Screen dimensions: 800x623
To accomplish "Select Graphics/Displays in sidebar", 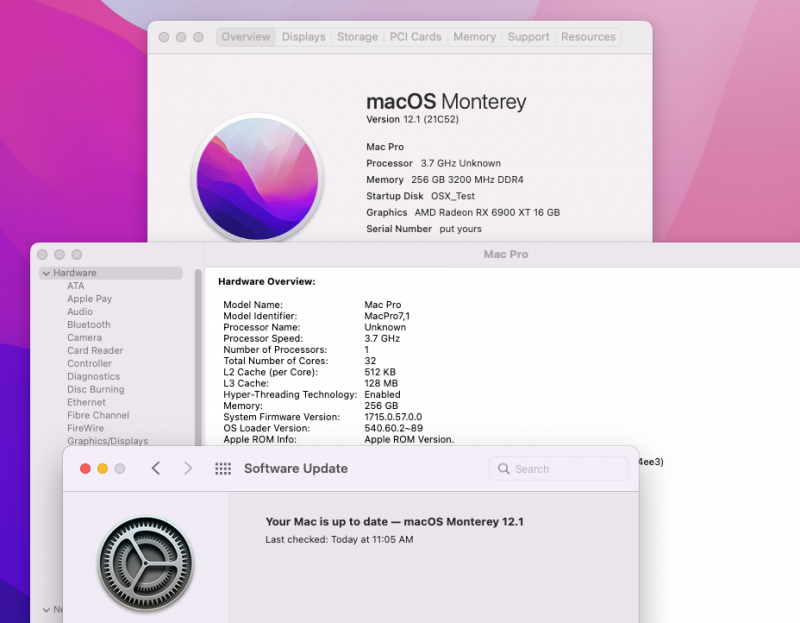I will tap(108, 441).
